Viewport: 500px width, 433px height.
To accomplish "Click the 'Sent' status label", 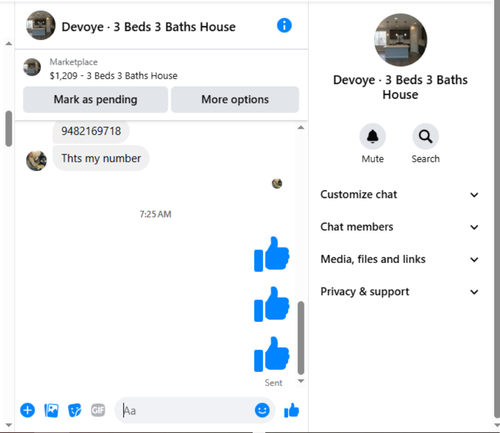I will coord(273,383).
